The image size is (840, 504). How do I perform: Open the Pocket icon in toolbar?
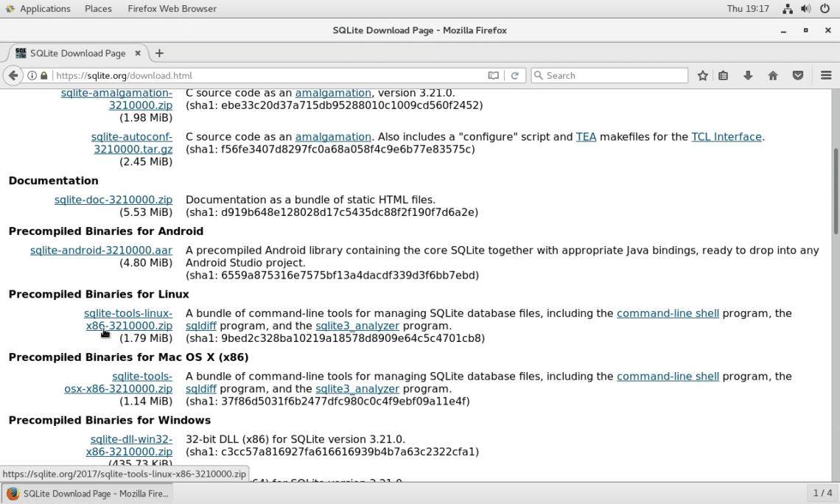pyautogui.click(x=798, y=75)
